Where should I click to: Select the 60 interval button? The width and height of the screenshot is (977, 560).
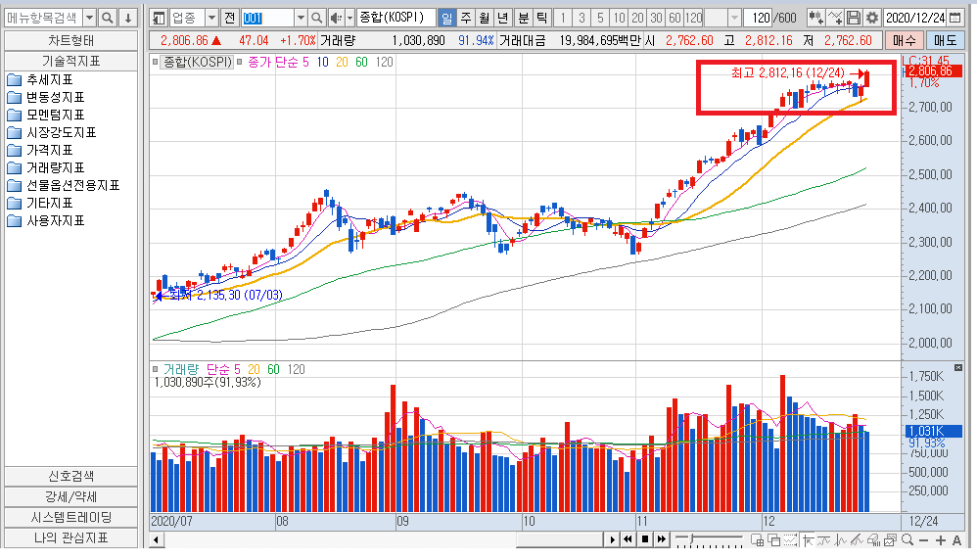(x=675, y=18)
